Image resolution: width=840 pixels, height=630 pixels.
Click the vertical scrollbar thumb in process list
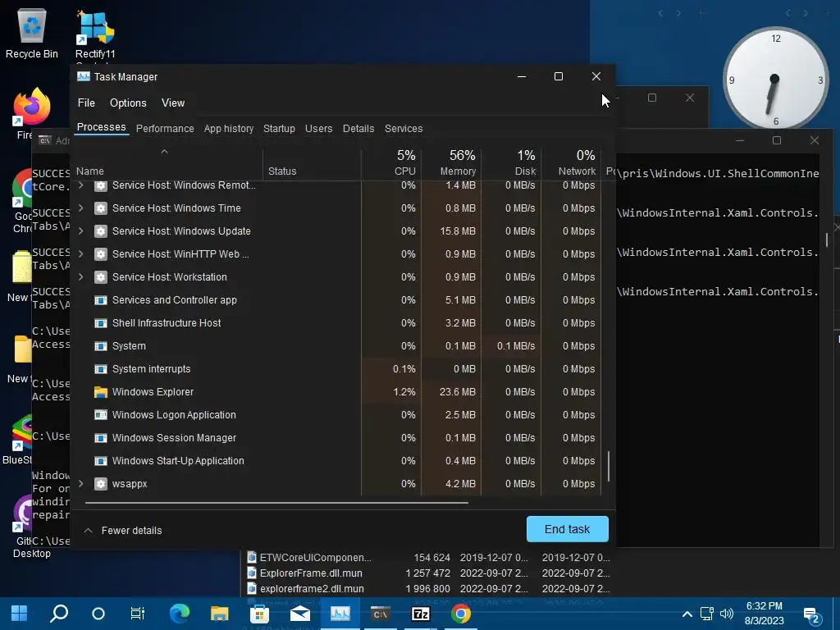pyautogui.click(x=609, y=466)
